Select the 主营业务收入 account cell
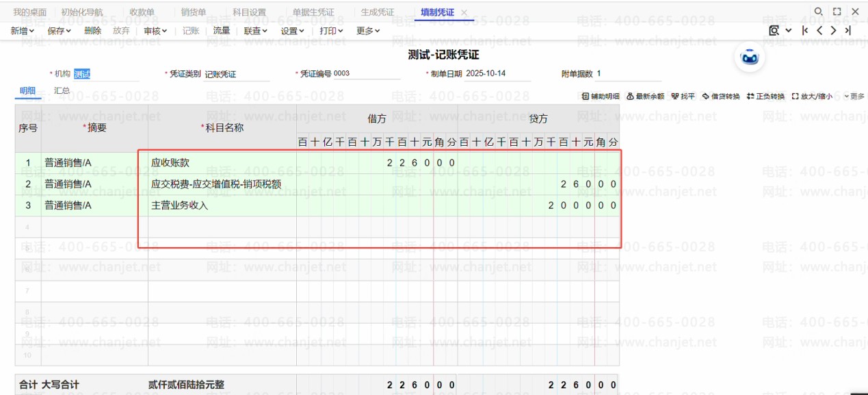Viewport: 868px width, 395px height. pos(222,205)
